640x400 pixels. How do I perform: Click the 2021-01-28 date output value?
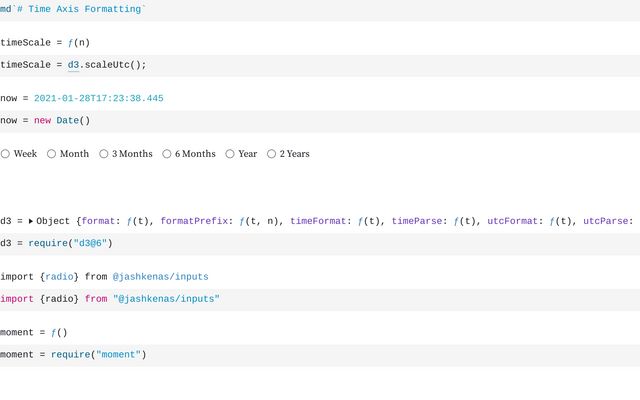click(x=98, y=98)
